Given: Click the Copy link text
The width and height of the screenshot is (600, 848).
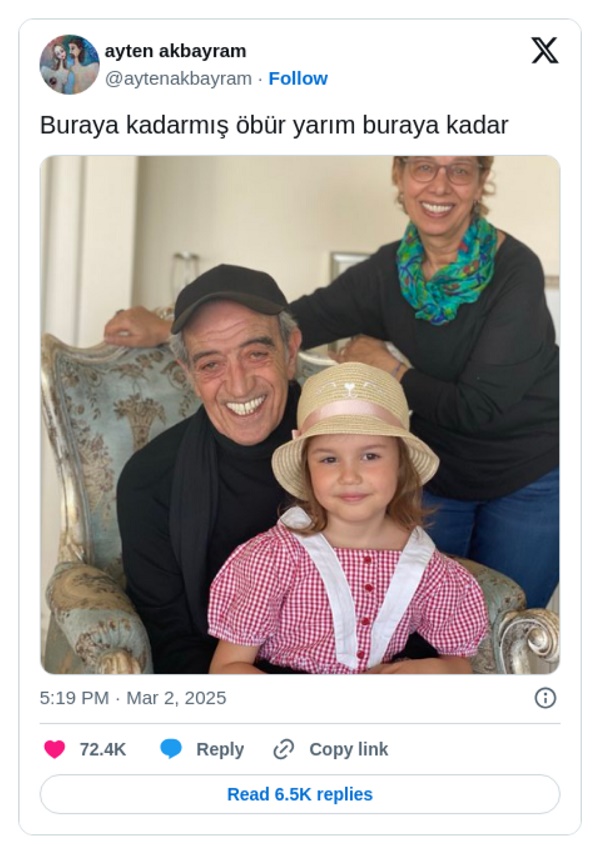Looking at the screenshot, I should coord(348,749).
